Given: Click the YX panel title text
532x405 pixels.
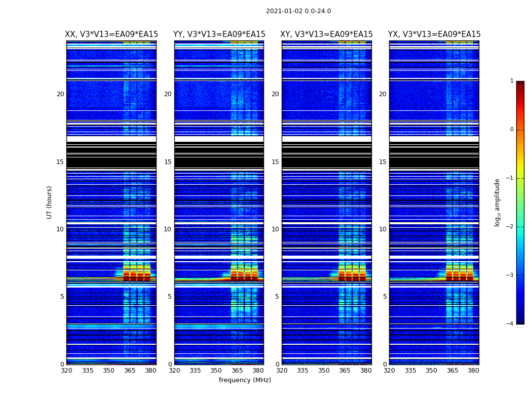Looking at the screenshot, I should click(434, 34).
